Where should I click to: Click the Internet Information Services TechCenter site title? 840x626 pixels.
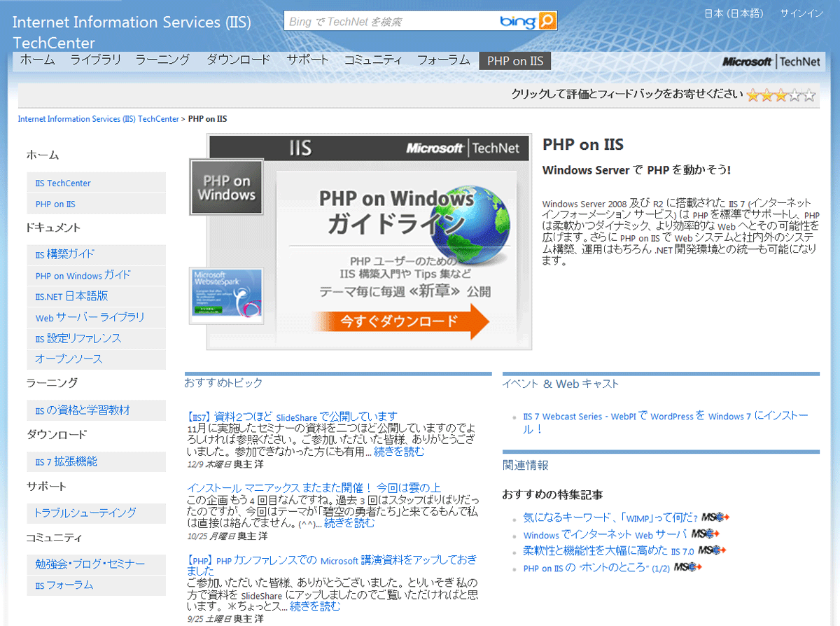[132, 32]
